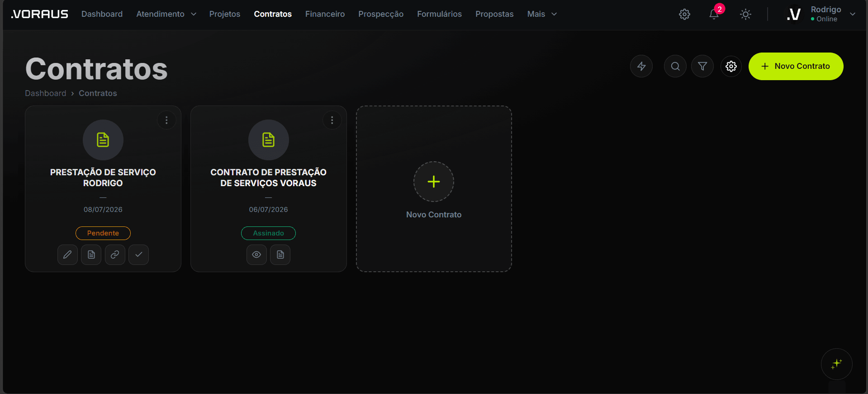The image size is (868, 394).
Task: Open the contracts filter funnel icon
Action: [x=702, y=66]
